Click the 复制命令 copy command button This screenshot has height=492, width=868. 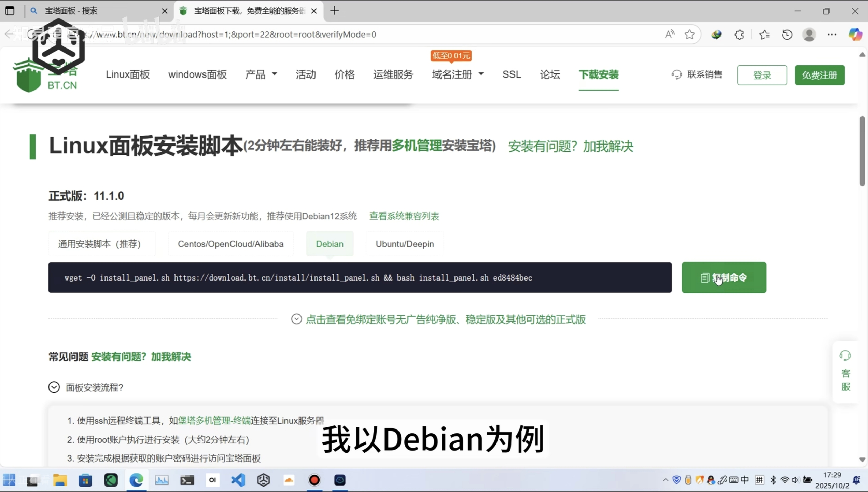pyautogui.click(x=724, y=277)
